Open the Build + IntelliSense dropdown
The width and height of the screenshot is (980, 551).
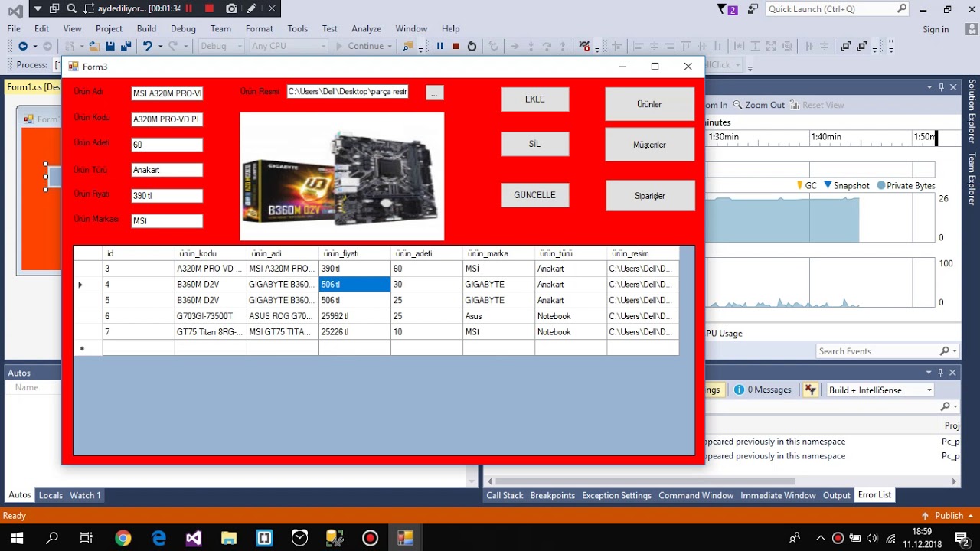[880, 390]
